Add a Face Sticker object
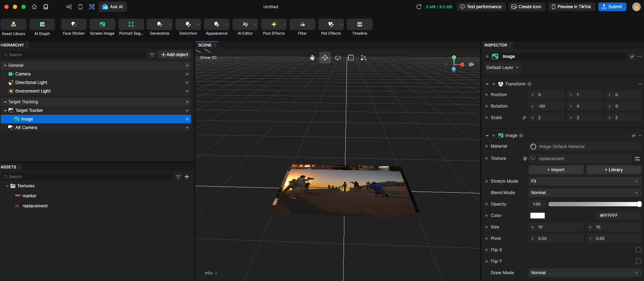 (x=74, y=28)
